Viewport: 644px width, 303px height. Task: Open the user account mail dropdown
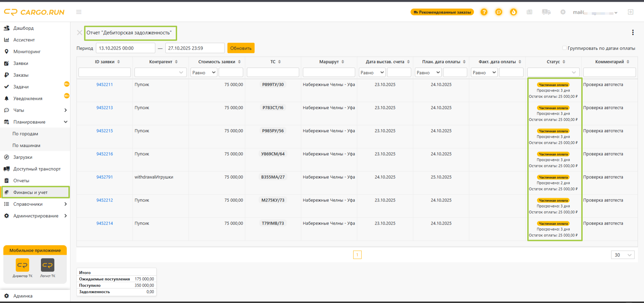595,12
